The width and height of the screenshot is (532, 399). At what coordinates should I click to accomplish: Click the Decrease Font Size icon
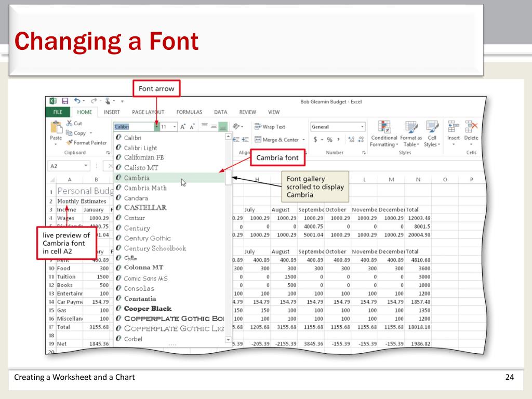(x=192, y=127)
